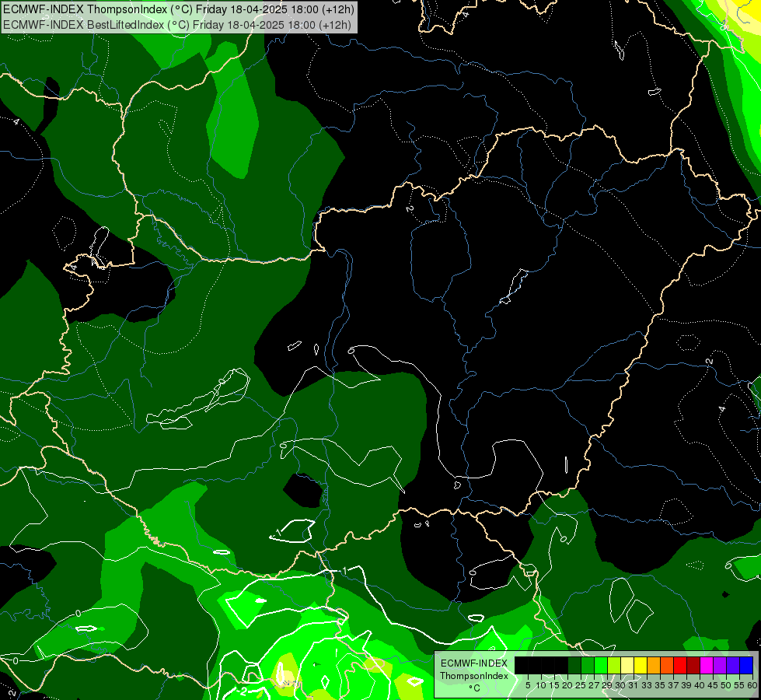This screenshot has width=761, height=700.
Task: Click the legend scale value '15'
Action: point(554,685)
